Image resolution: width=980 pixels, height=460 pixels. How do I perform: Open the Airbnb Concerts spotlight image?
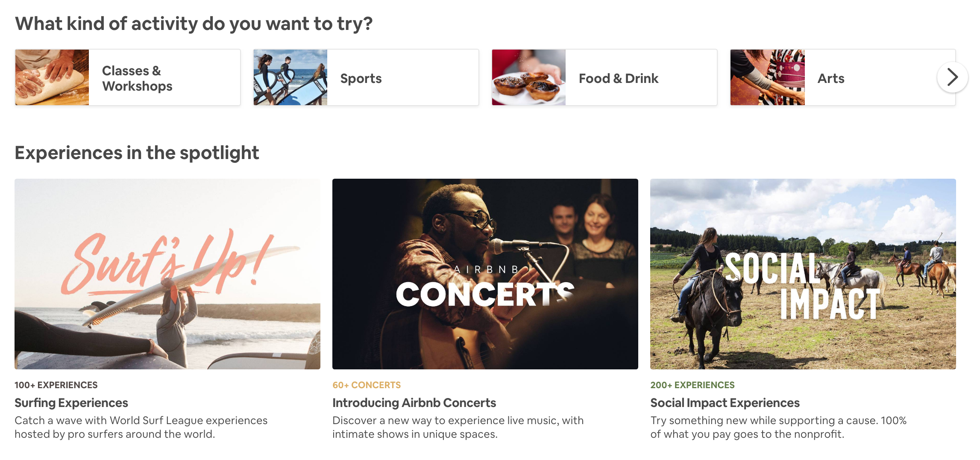[485, 274]
